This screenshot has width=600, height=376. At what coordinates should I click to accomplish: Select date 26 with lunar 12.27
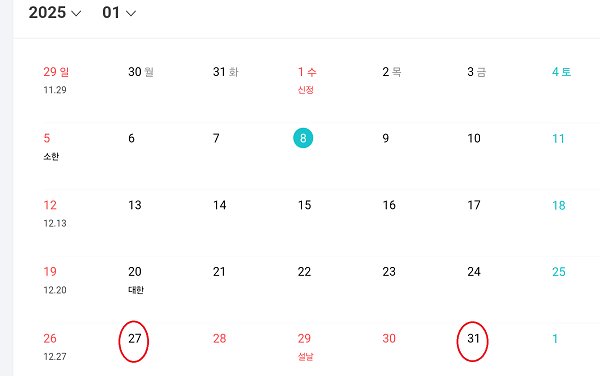pos(55,347)
